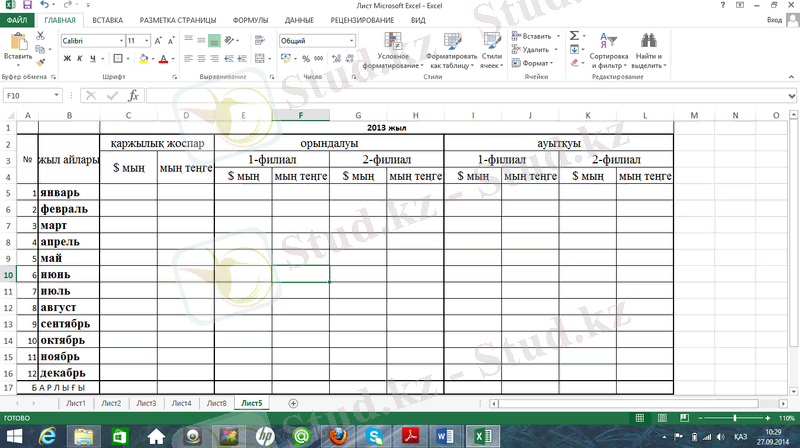Toggle align text right
This screenshot has width=800, height=448.
[x=214, y=59]
